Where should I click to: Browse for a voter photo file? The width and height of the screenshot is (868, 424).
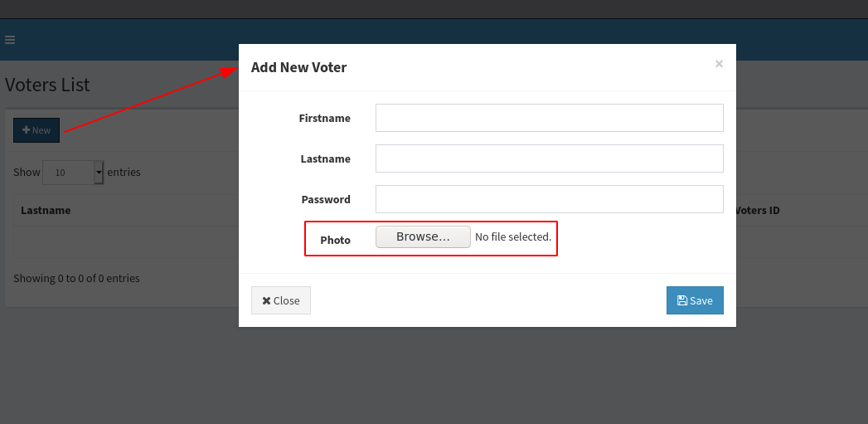click(423, 237)
